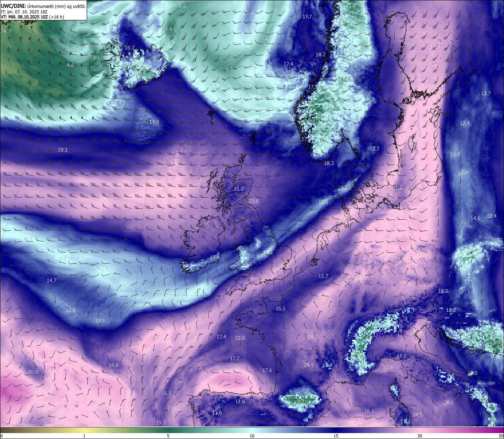Image resolution: width=504 pixels, height=439 pixels.
Task: Click the 14.6 value label
Action: (x=475, y=219)
